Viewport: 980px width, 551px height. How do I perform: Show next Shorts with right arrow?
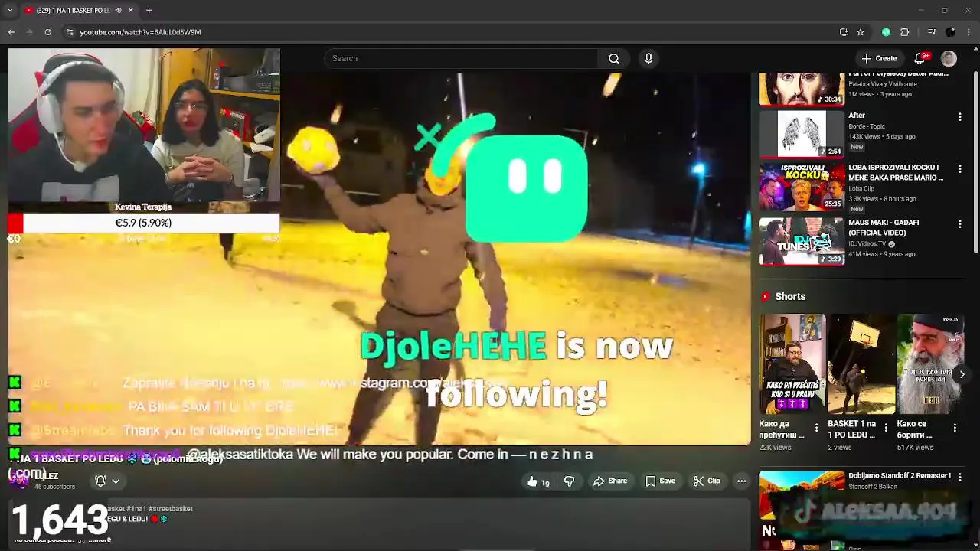click(962, 374)
